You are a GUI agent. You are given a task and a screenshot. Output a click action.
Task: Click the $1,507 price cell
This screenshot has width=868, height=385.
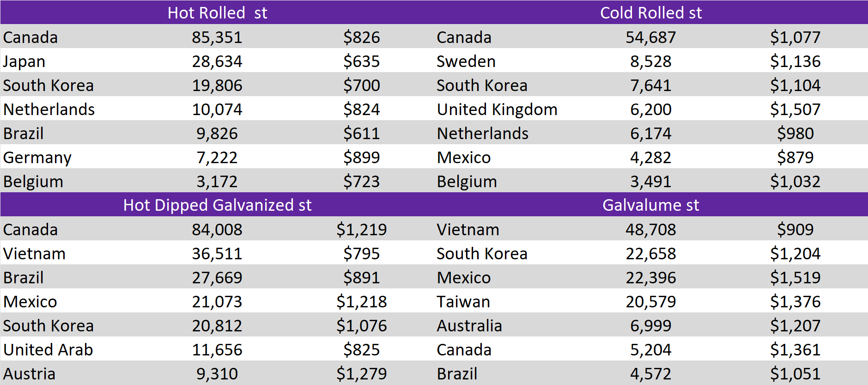795,110
